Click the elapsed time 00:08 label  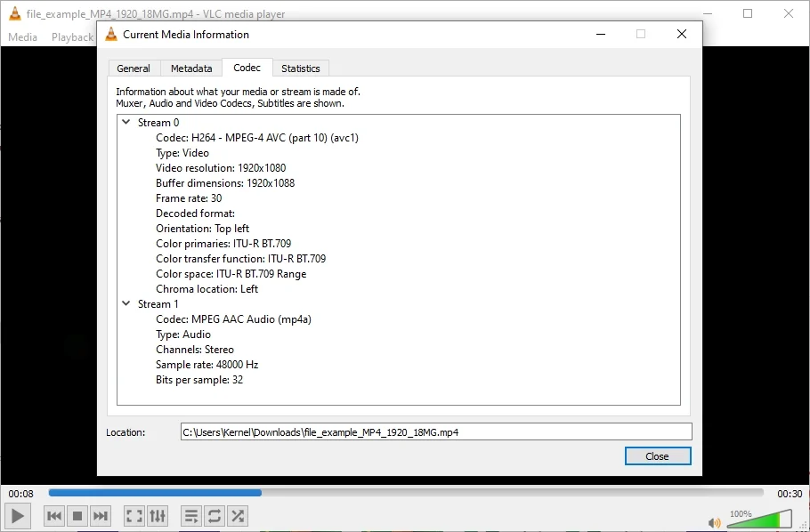pyautogui.click(x=20, y=494)
